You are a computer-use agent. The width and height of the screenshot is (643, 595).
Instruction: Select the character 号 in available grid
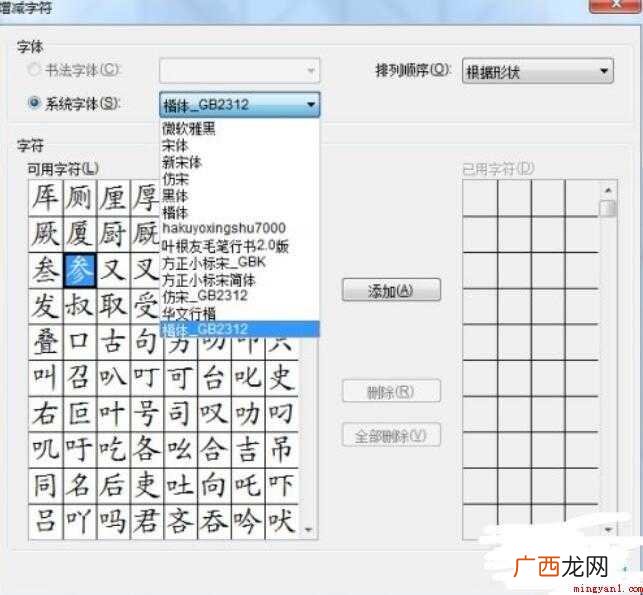click(147, 414)
